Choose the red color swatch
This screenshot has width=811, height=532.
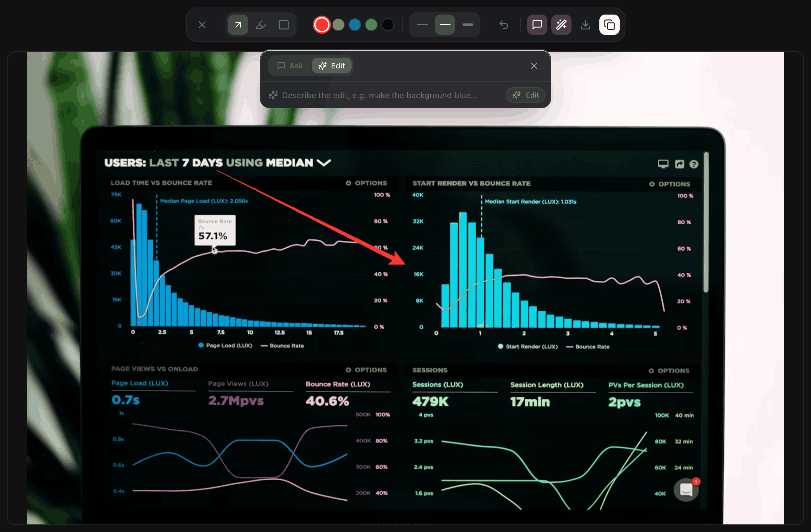click(x=321, y=25)
